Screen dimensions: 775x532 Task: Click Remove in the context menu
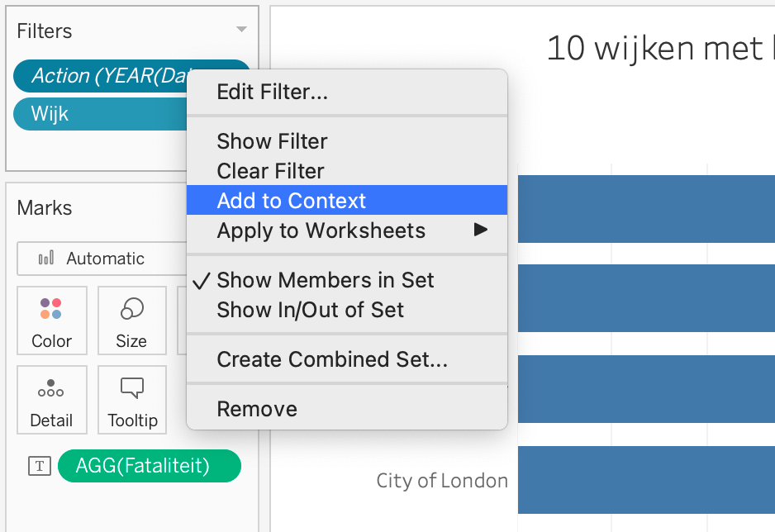[257, 409]
